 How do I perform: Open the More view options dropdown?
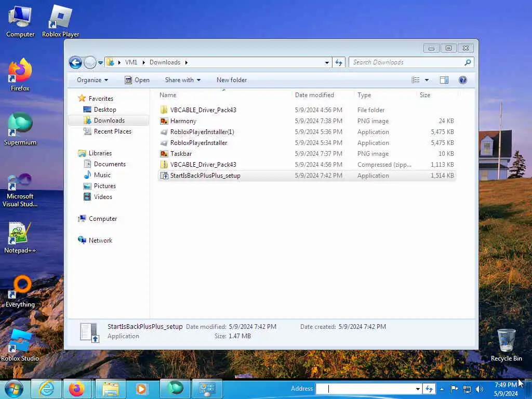point(427,80)
